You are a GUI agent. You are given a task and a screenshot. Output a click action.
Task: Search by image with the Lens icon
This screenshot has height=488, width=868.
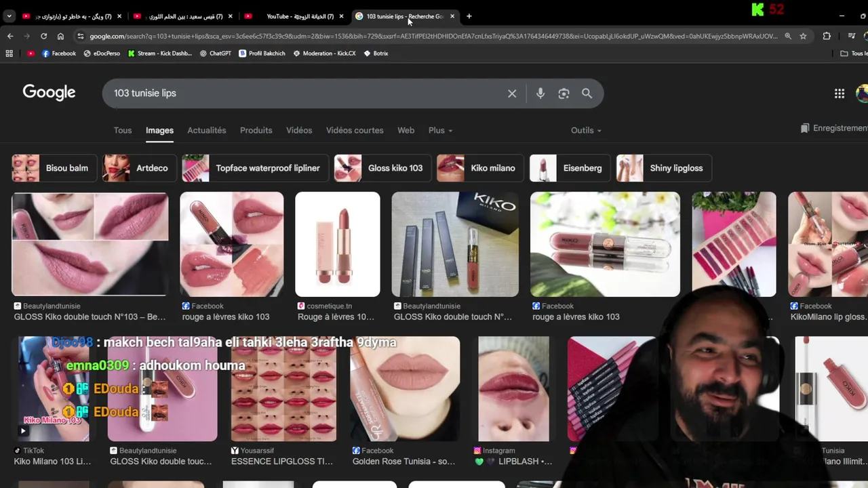tap(564, 94)
